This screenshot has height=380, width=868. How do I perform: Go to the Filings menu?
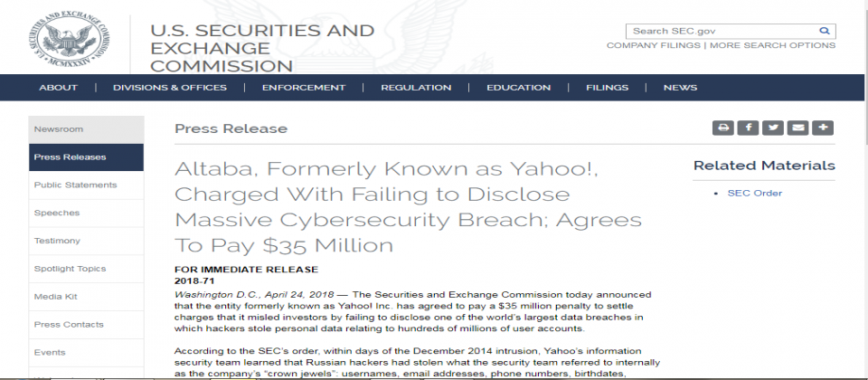click(607, 88)
